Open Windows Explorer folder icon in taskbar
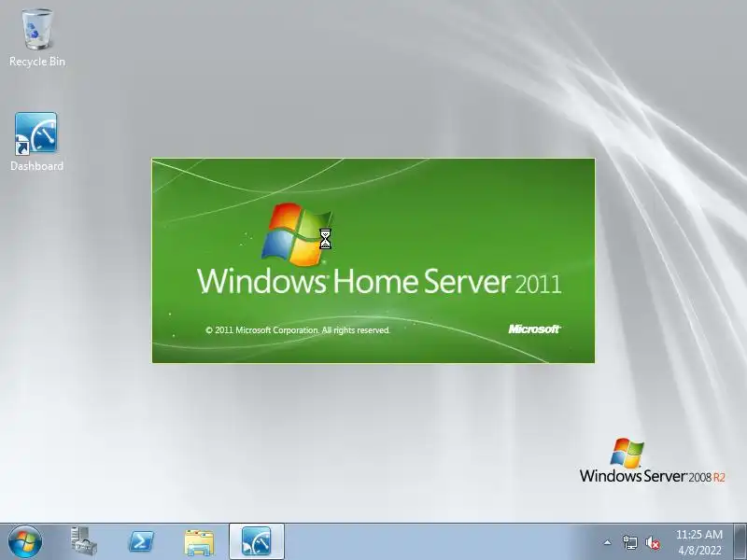Screen dimensions: 747x560 point(199,542)
